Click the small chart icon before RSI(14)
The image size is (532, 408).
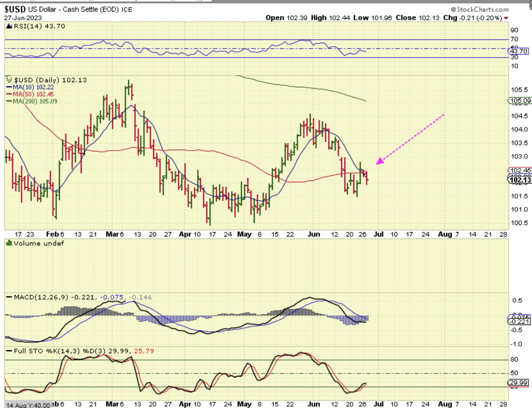(x=9, y=26)
